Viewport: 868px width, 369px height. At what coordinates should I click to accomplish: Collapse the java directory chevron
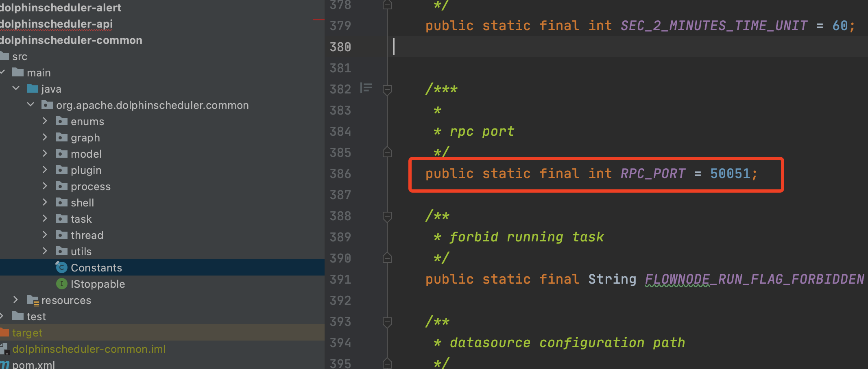click(x=16, y=88)
